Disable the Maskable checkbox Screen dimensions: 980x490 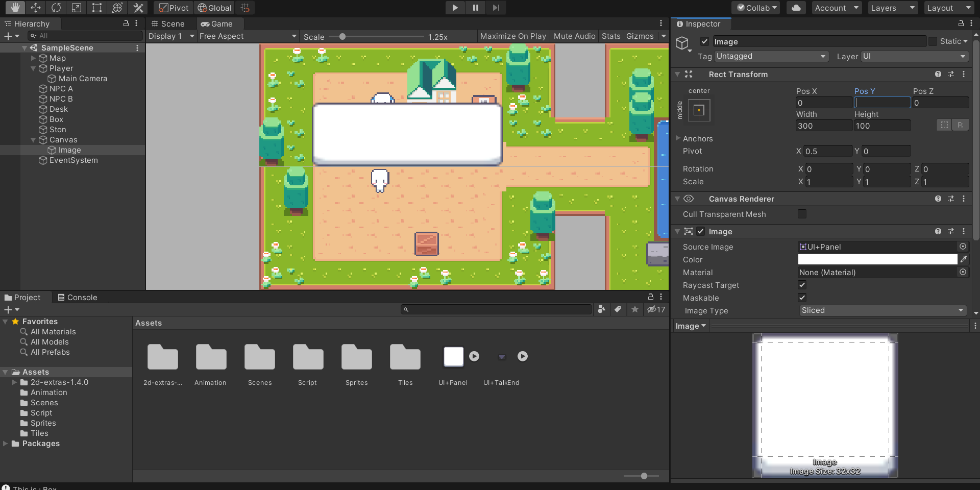pyautogui.click(x=802, y=298)
